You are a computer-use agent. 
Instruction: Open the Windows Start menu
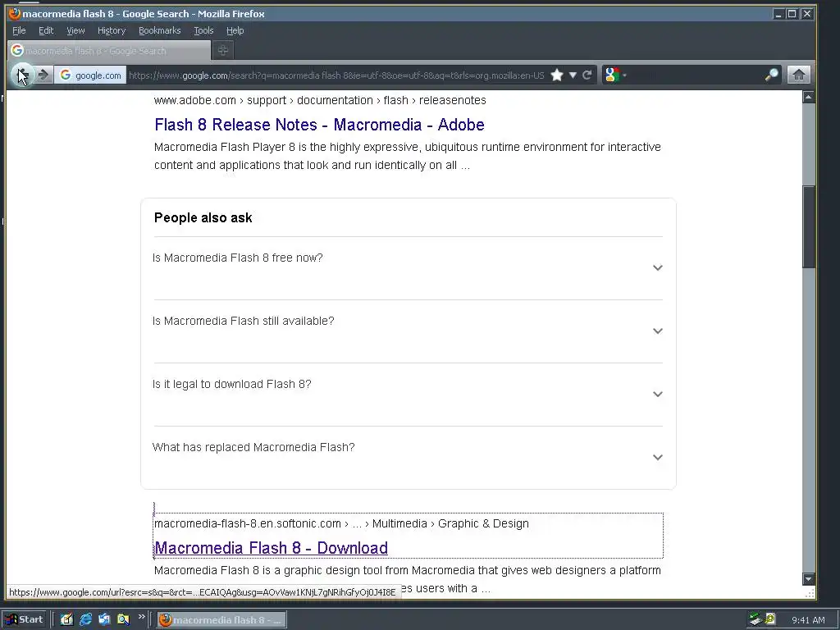25,619
